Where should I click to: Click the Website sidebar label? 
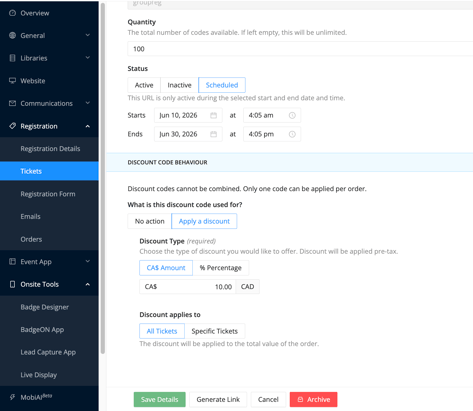33,81
